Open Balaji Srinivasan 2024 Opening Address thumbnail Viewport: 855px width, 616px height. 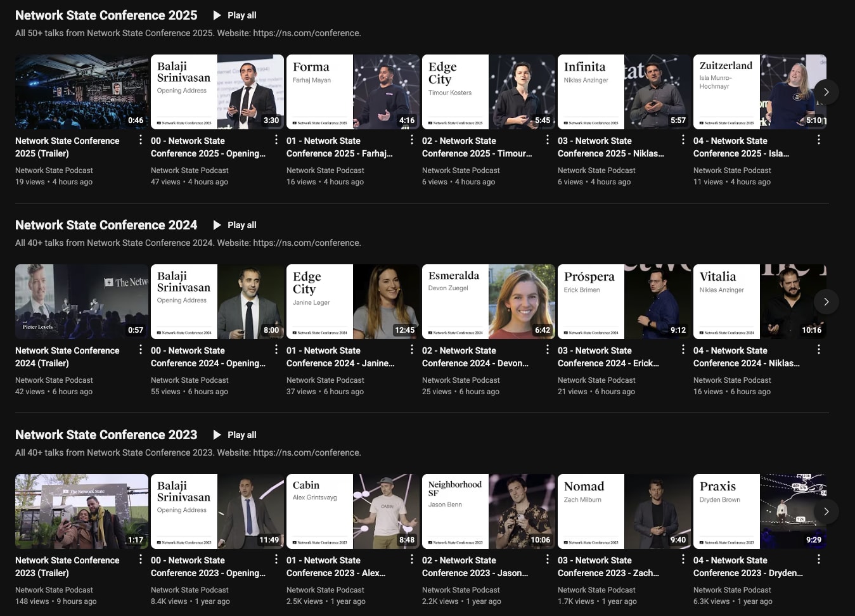coord(217,302)
